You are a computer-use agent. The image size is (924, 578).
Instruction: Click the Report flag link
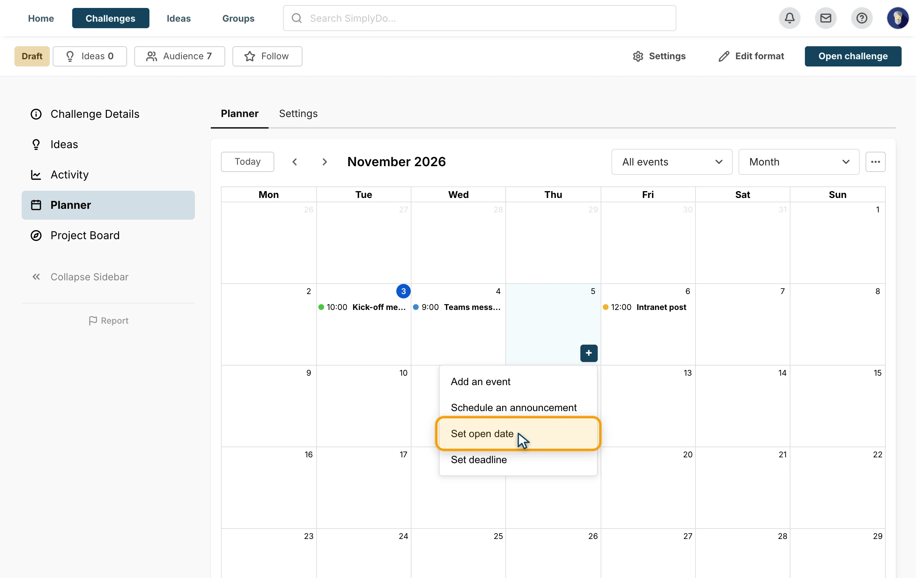(x=108, y=320)
